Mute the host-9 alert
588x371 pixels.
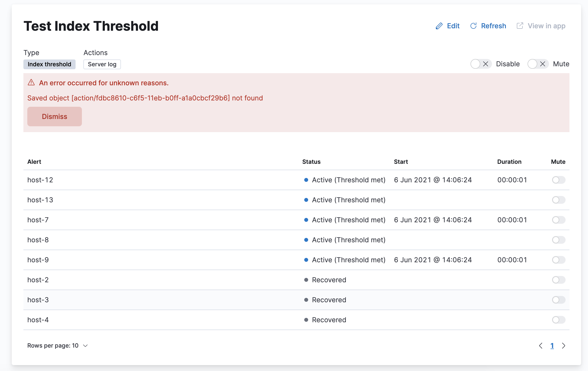click(559, 260)
